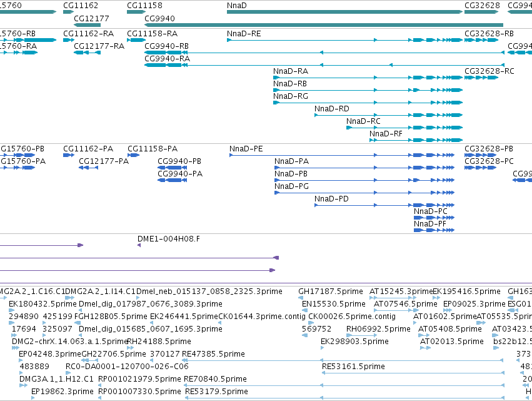This screenshot has width=532, height=401.
Task: Select protein NnaD-PC
Action: pos(434,218)
